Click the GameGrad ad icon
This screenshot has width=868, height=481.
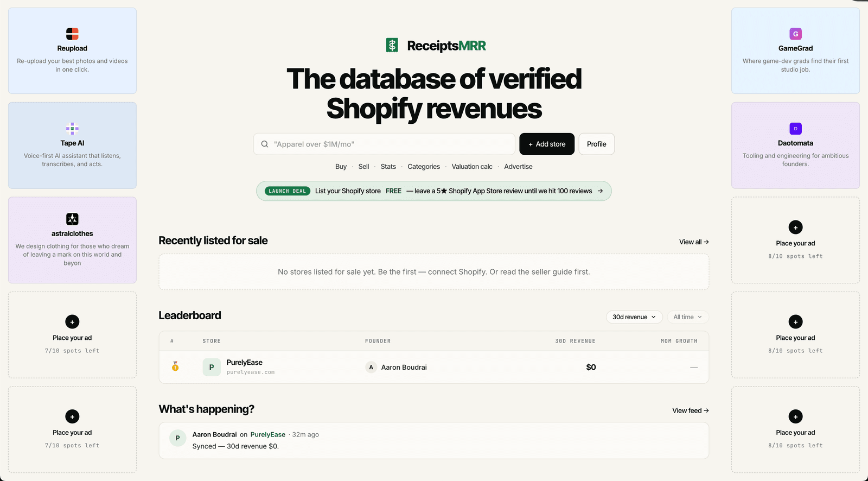[x=795, y=34]
